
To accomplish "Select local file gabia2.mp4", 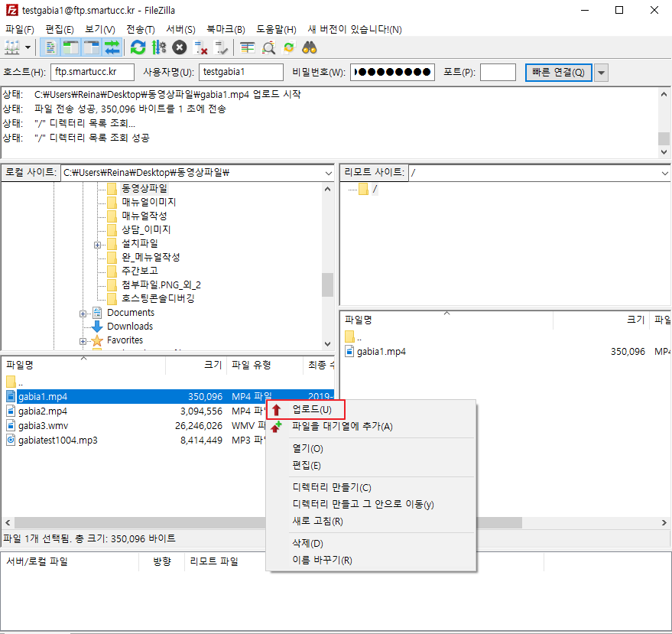I will (x=42, y=411).
